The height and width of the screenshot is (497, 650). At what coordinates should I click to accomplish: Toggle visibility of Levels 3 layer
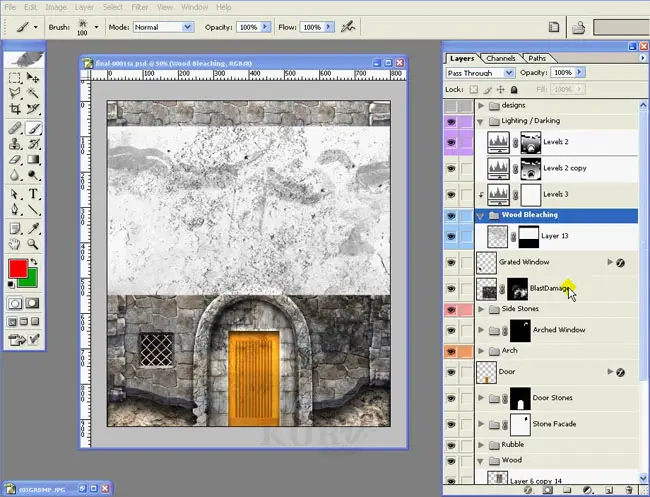[451, 194]
